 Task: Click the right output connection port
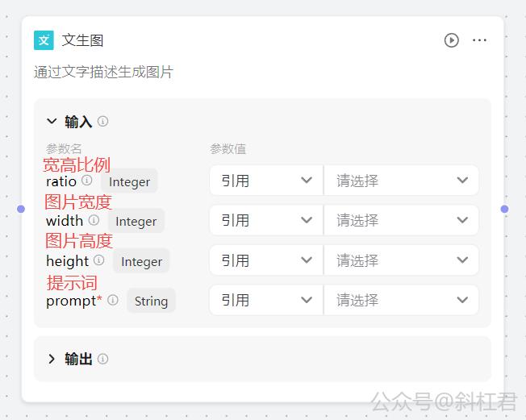[x=504, y=209]
